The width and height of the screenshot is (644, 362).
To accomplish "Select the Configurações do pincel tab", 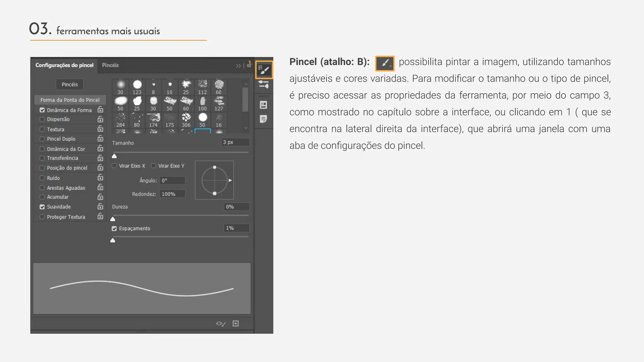I will pos(64,65).
